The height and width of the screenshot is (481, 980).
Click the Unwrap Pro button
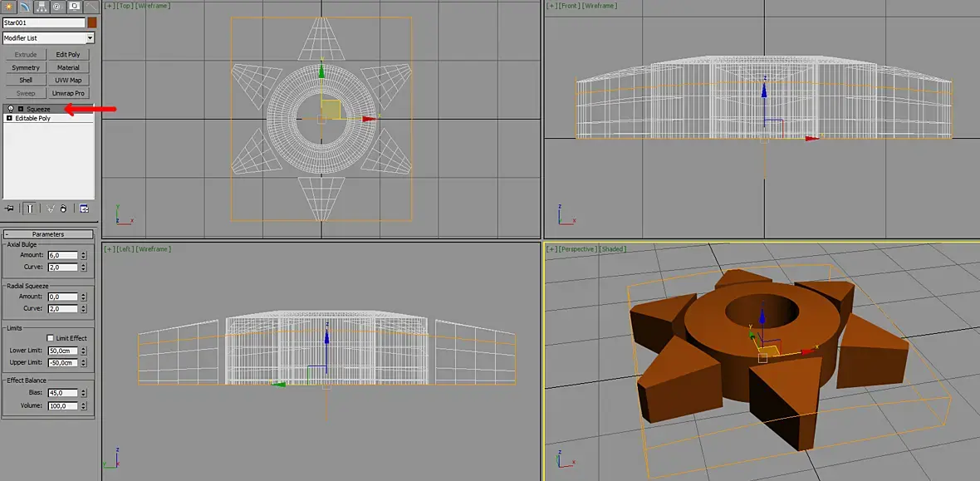[x=67, y=93]
